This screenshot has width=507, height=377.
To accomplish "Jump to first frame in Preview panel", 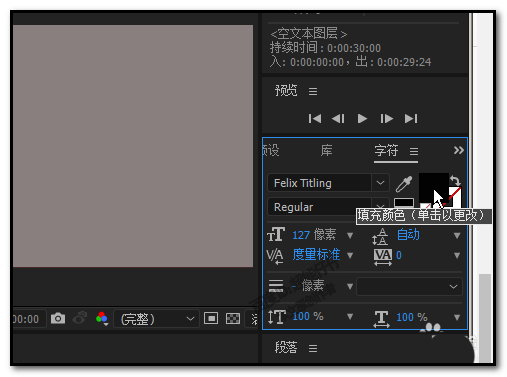I will pos(315,118).
